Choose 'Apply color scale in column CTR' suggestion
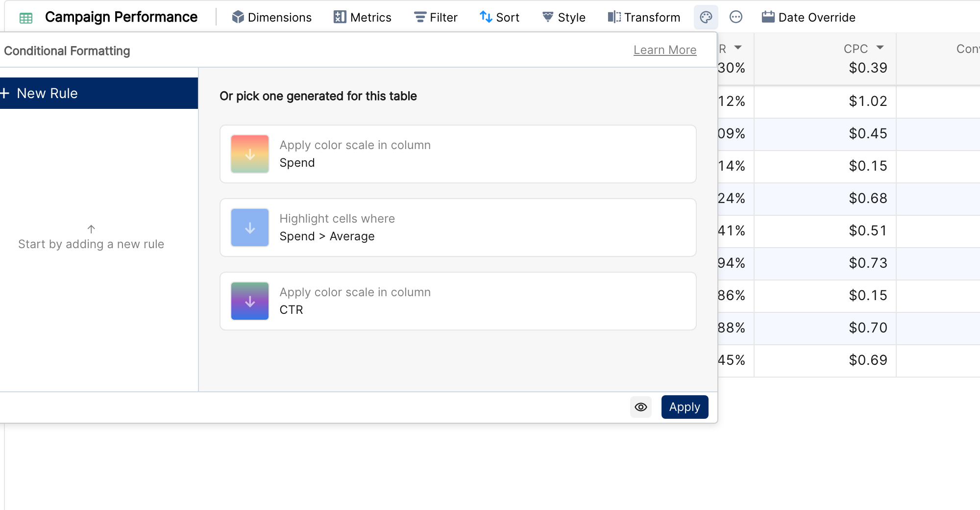Image resolution: width=980 pixels, height=510 pixels. click(x=458, y=301)
